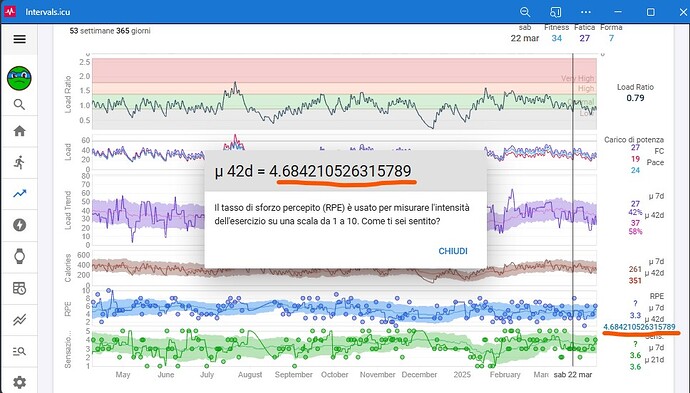This screenshot has width=690, height=393.
Task: Select the fitness trend arrow icon
Action: 19,194
